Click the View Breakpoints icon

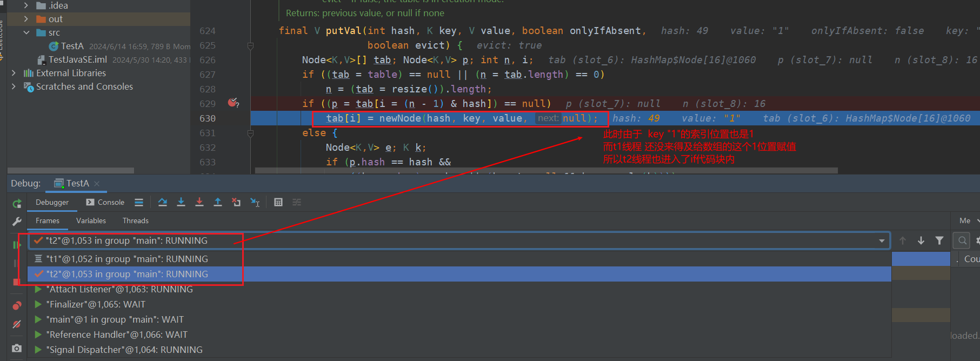17,306
